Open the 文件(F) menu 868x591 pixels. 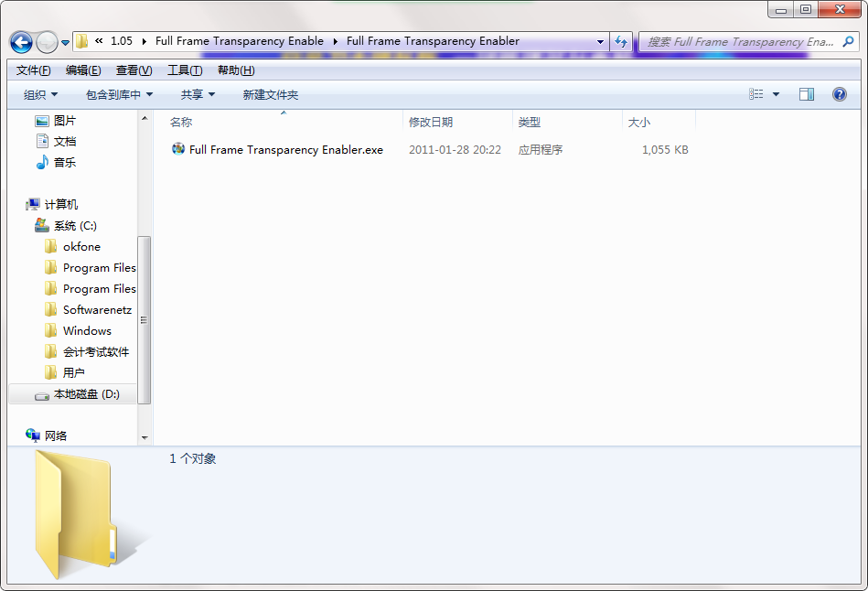33,70
